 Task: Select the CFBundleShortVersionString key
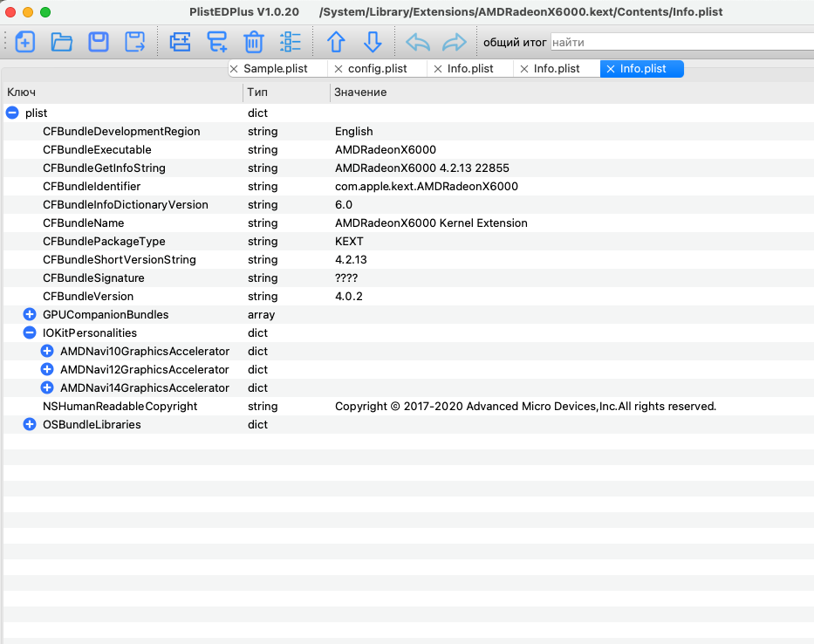click(120, 260)
